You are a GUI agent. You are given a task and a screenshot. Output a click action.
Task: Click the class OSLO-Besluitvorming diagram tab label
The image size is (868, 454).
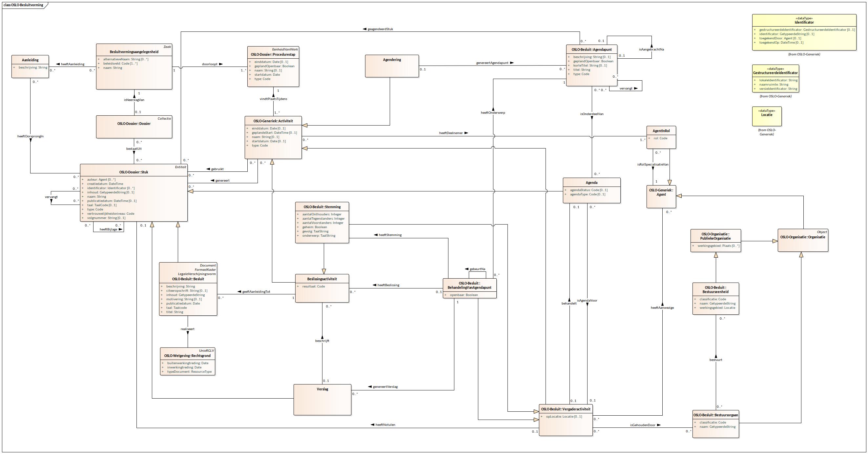point(24,5)
